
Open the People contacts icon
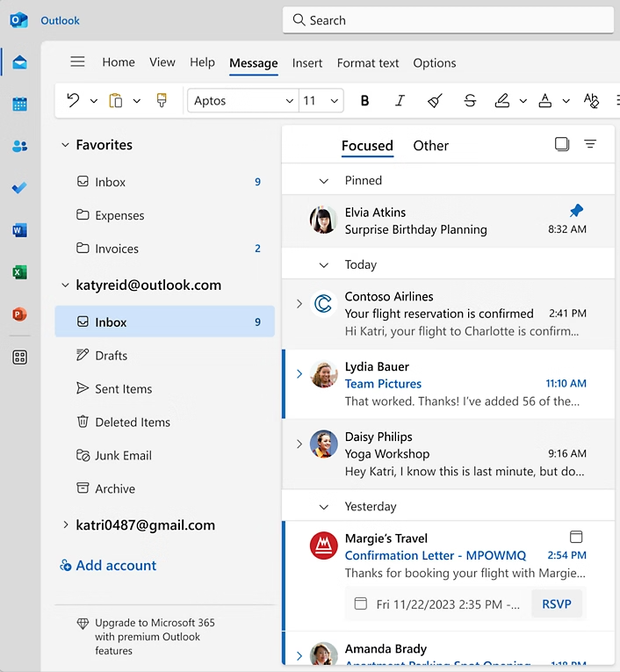point(19,146)
